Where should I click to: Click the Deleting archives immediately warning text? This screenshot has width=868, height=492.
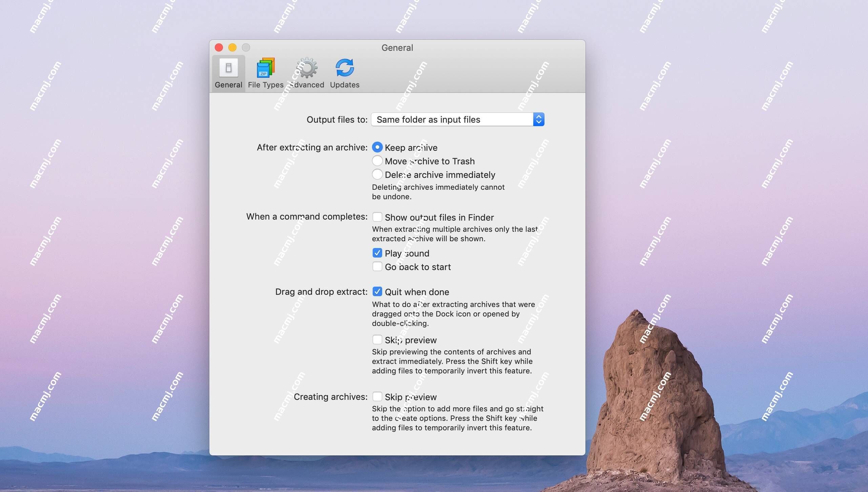438,192
